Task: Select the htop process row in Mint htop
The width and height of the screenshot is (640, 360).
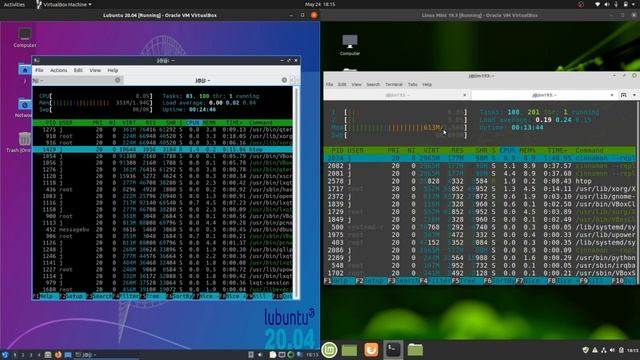Action: pos(480,181)
